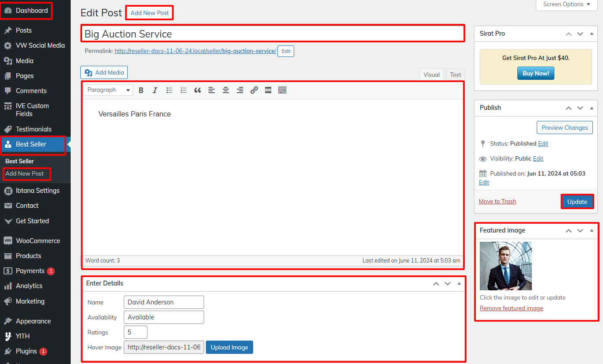Insert Read More tag
The width and height of the screenshot is (603, 364).
pyautogui.click(x=268, y=90)
